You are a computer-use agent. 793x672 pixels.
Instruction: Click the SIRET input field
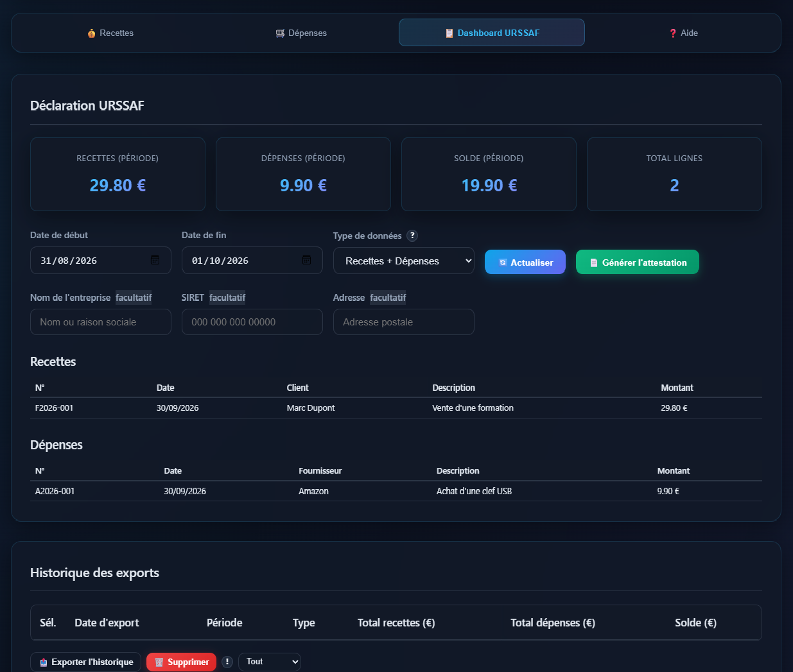tap(252, 322)
